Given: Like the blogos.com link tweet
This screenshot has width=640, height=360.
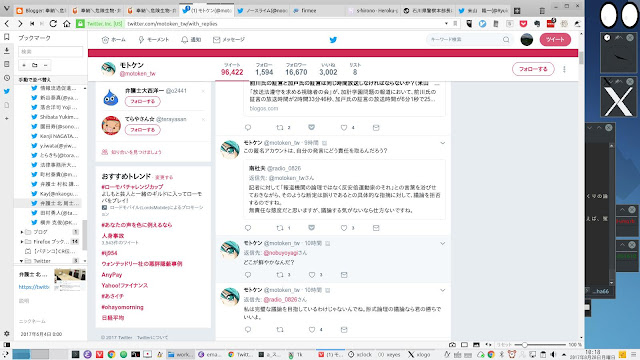Looking at the screenshot, I should click(344, 128).
